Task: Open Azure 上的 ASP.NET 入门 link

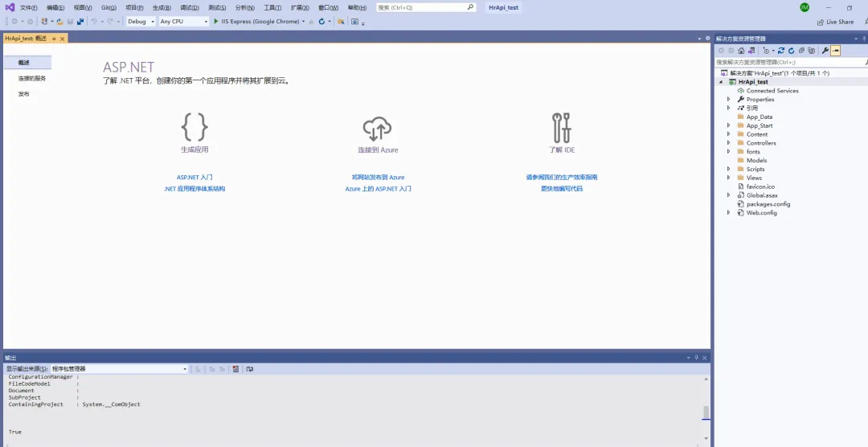Action: pyautogui.click(x=378, y=189)
